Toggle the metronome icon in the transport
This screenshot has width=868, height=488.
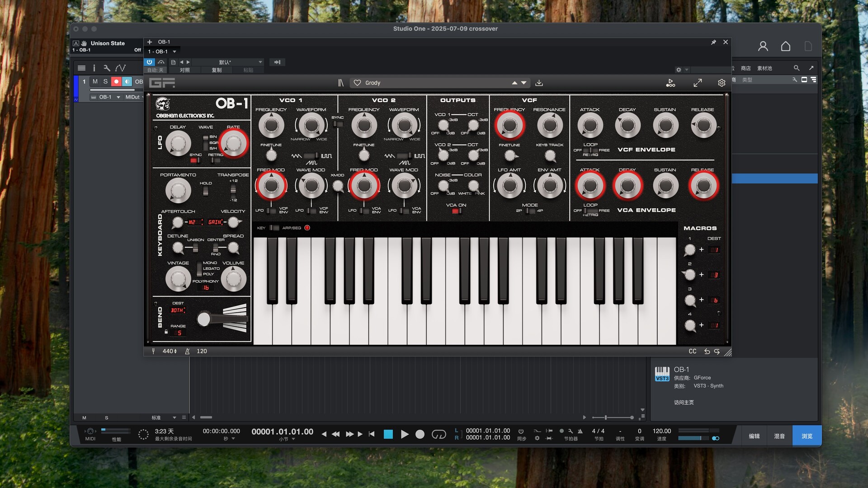(580, 431)
